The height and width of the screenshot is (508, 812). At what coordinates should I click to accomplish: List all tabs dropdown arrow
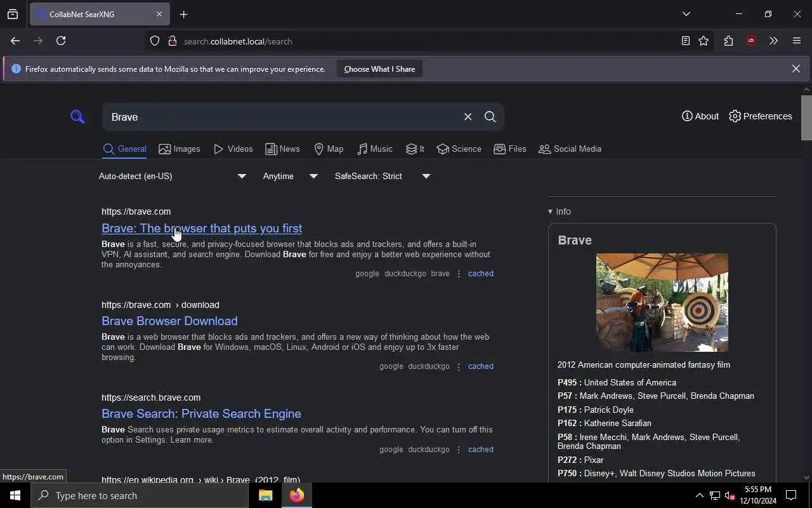click(686, 14)
